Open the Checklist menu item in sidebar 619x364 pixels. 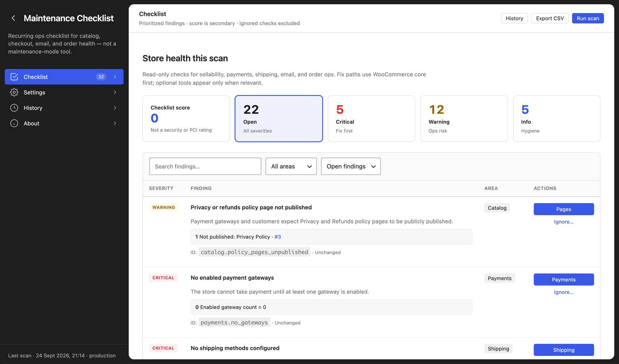(64, 77)
